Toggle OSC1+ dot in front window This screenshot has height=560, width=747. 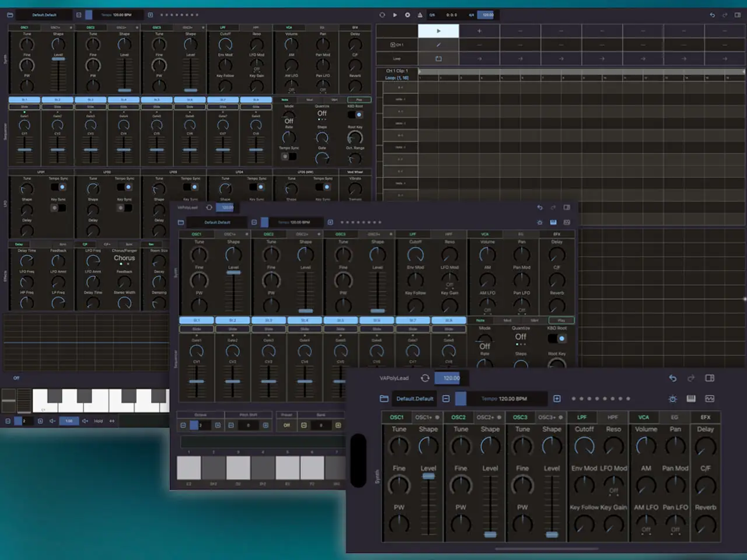coord(437,417)
